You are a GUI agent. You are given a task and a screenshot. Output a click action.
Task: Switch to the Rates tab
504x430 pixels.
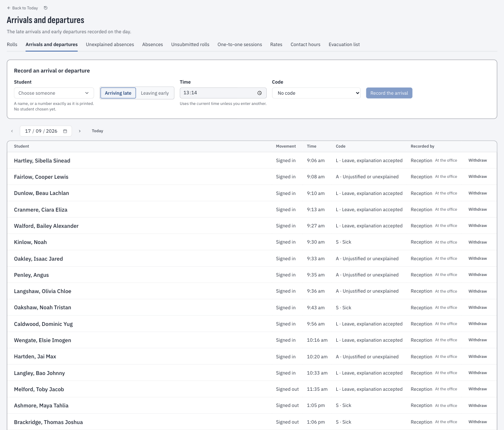click(277, 45)
